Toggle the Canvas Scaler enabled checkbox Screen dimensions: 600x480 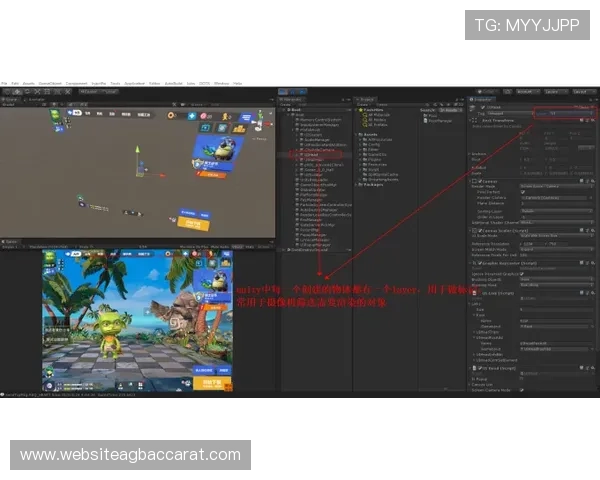pyautogui.click(x=480, y=230)
